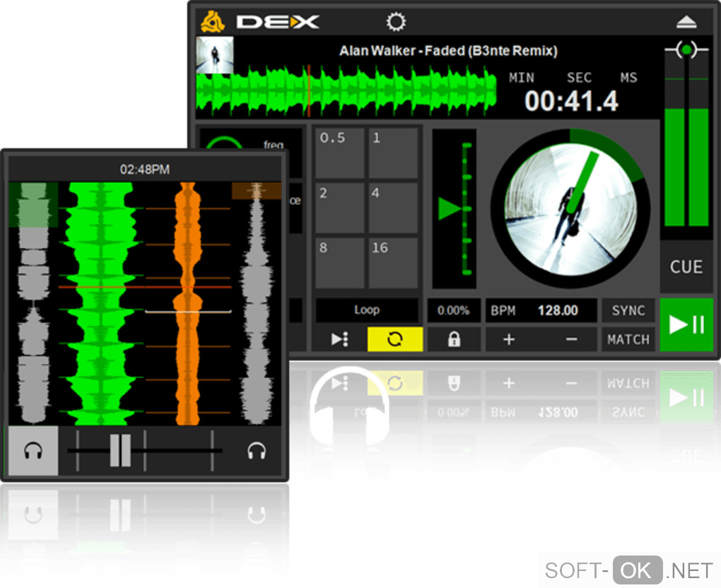The height and width of the screenshot is (588, 721).
Task: Increase the pitch with the plus button
Action: coord(508,339)
